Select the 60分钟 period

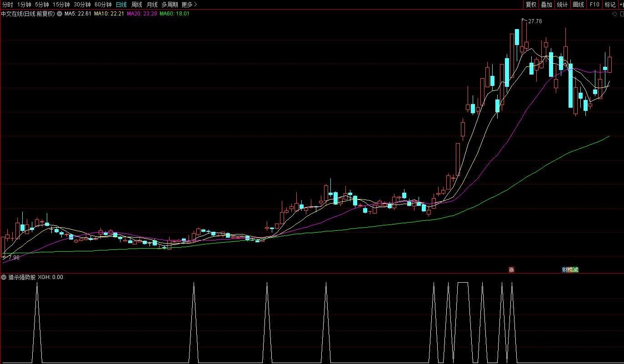coord(103,5)
